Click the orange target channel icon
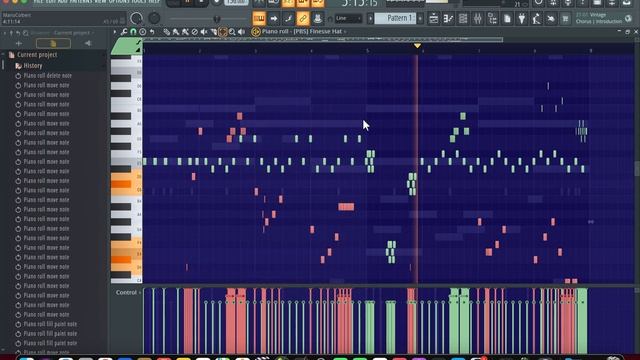Viewport: 640px width, 360px height. pos(256,32)
